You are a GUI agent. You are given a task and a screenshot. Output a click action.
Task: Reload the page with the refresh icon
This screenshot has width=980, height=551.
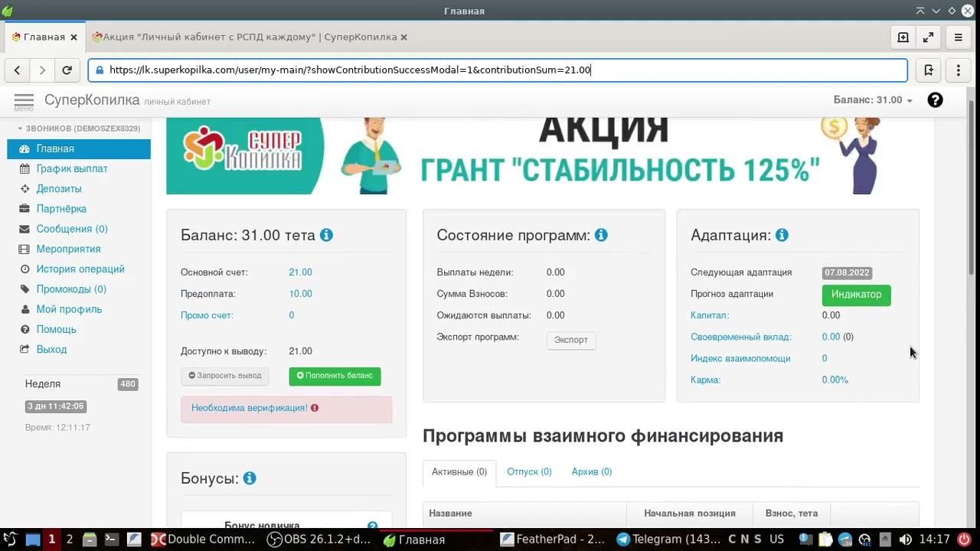point(67,70)
